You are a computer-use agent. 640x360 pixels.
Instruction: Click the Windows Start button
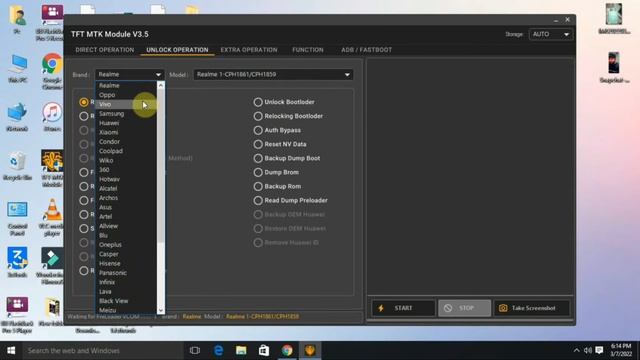[11, 351]
